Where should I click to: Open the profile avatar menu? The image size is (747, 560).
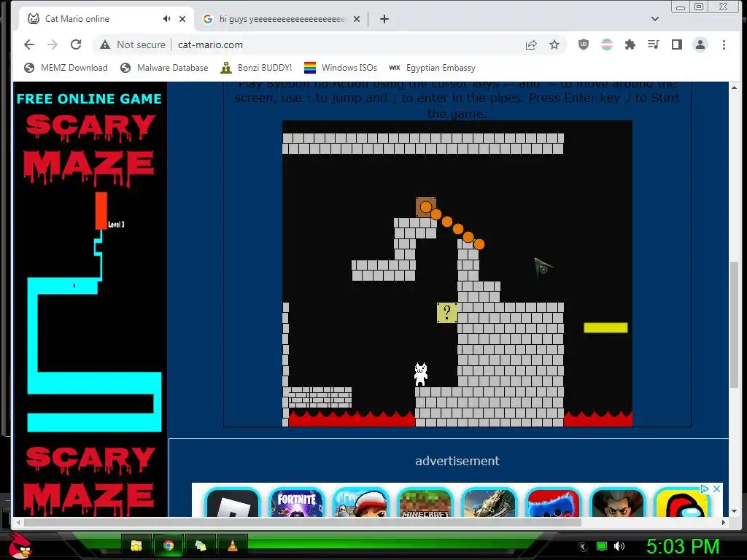(x=700, y=44)
